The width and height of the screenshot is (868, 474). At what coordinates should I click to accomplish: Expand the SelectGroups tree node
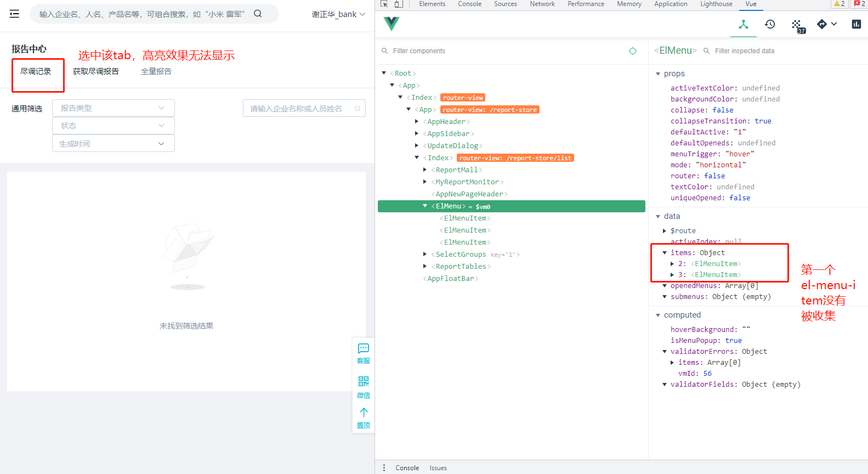[425, 255]
